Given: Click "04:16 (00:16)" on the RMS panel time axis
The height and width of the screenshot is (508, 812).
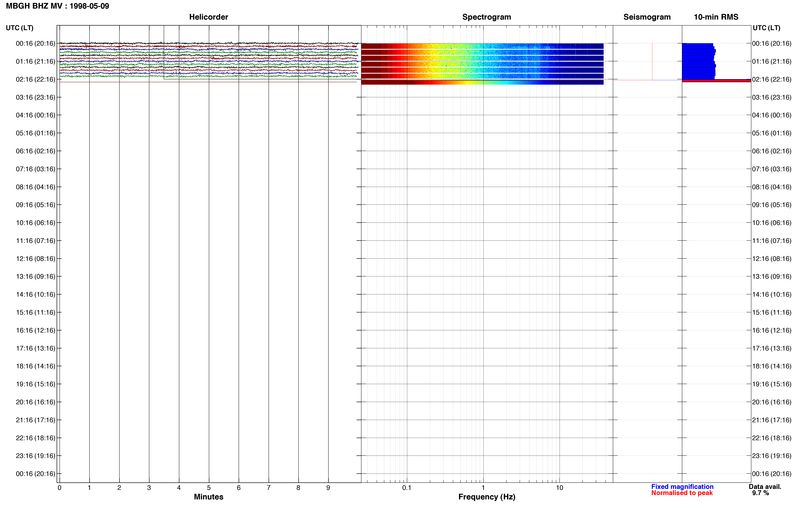Looking at the screenshot, I should tap(772, 115).
